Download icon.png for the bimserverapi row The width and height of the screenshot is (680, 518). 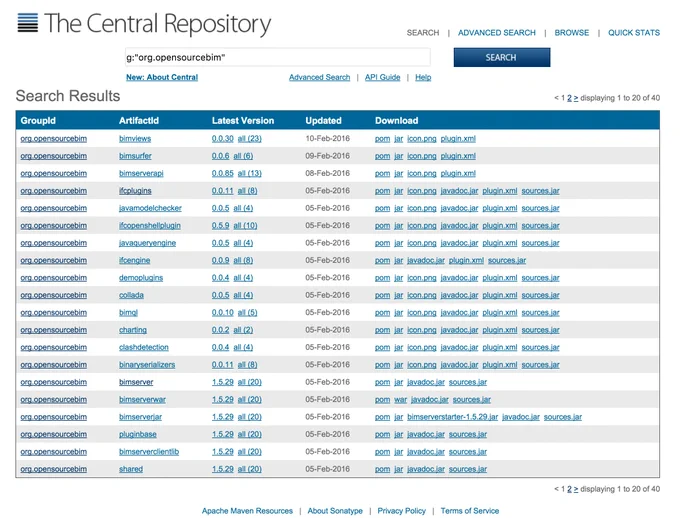tap(422, 174)
